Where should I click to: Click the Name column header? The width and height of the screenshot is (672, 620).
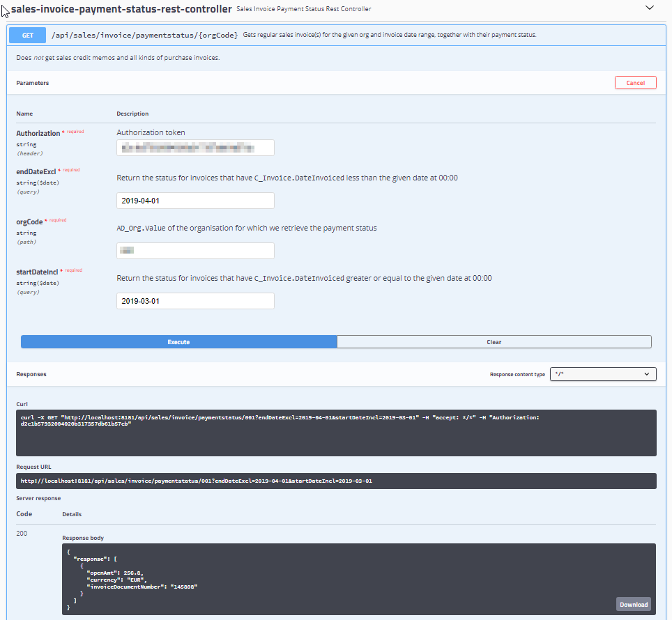pyautogui.click(x=24, y=114)
